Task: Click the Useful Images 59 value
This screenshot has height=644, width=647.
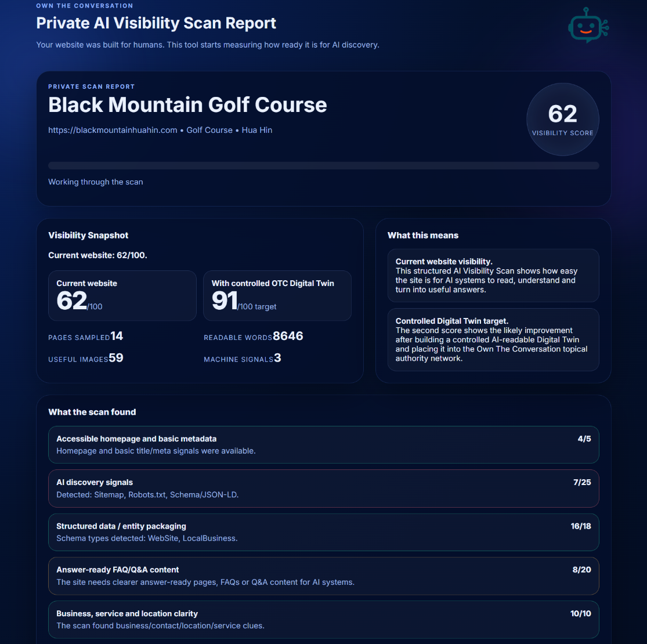Action: pyautogui.click(x=116, y=358)
